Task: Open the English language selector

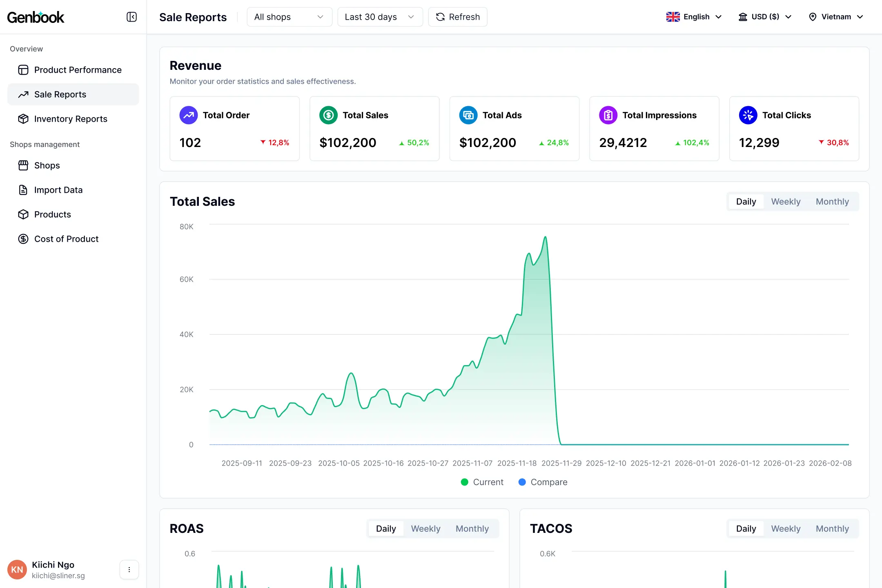Action: (694, 17)
